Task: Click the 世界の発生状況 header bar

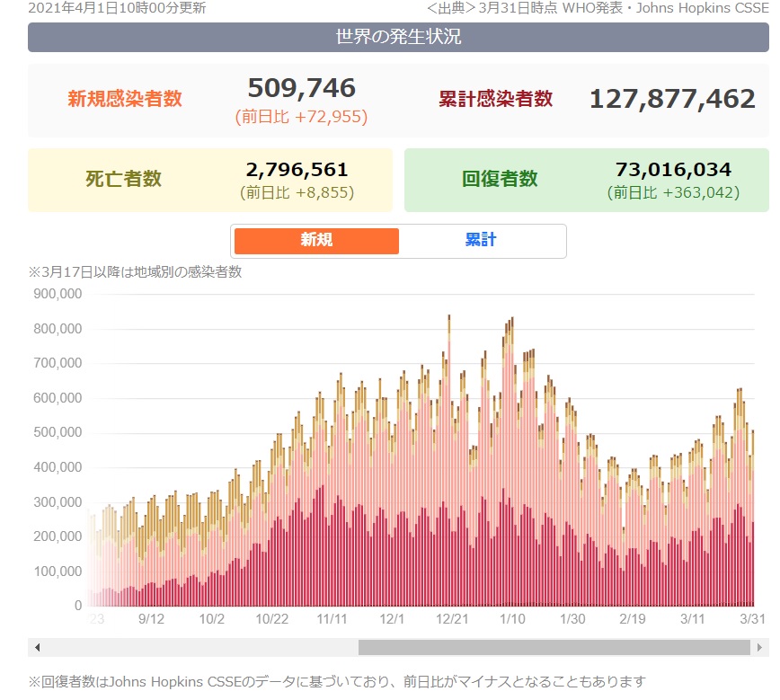Action: pyautogui.click(x=398, y=38)
